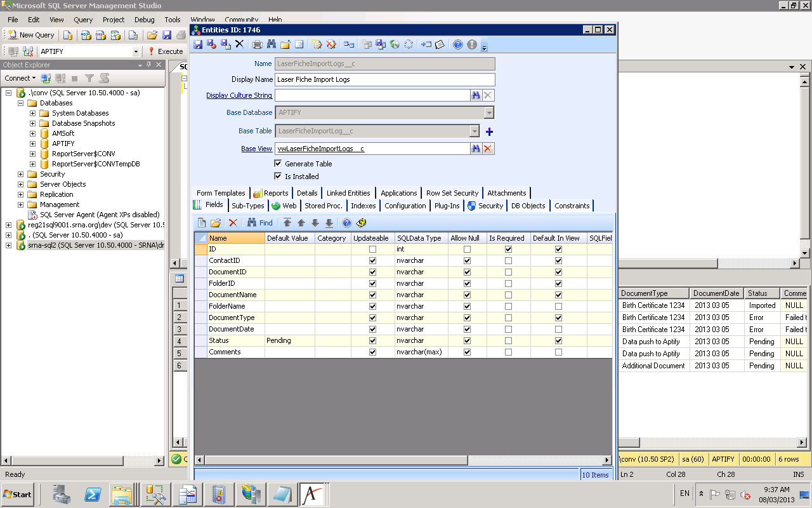Open Connect dropdown in Object Explorer
This screenshot has height=508, width=812.
(20, 78)
